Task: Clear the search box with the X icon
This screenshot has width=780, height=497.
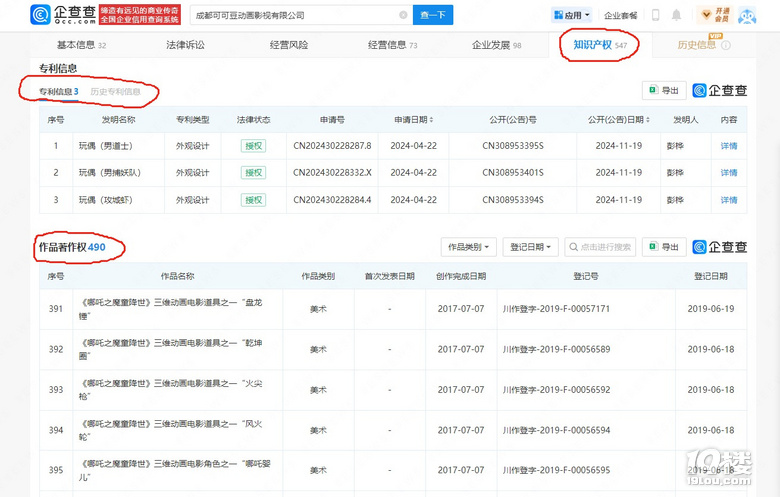Action: click(403, 15)
